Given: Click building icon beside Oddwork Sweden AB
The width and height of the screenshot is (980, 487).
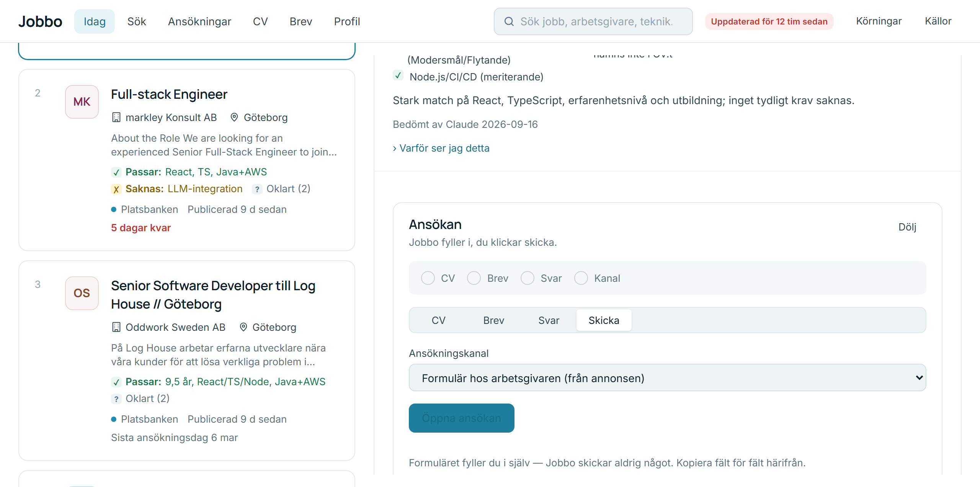Looking at the screenshot, I should pos(116,327).
